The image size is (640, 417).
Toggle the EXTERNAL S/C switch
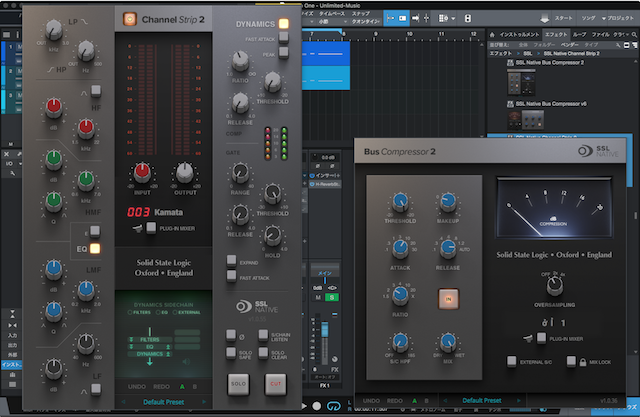[511, 361]
